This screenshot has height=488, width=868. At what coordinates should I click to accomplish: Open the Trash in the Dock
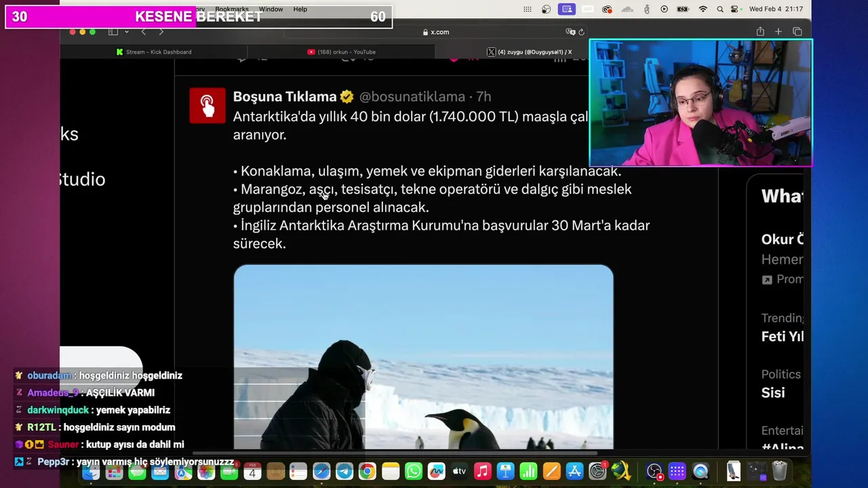point(780,471)
